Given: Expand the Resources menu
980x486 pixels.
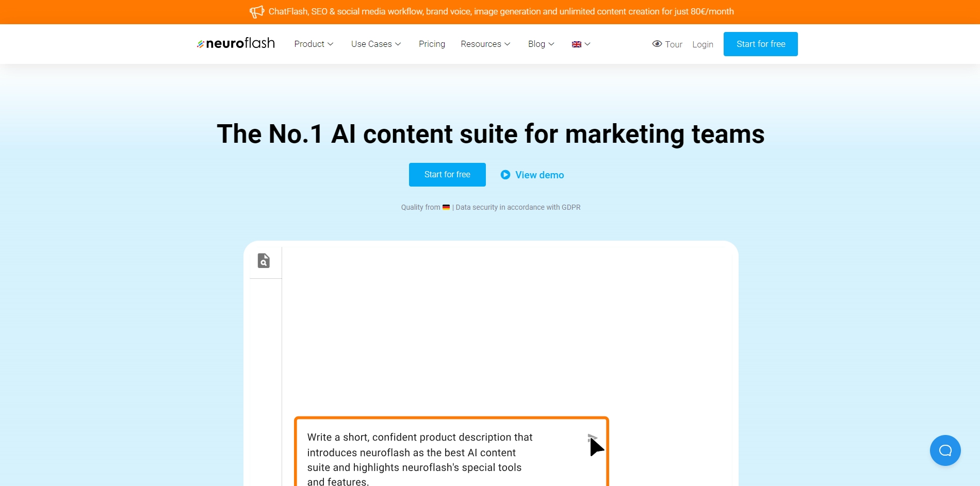Looking at the screenshot, I should (485, 44).
